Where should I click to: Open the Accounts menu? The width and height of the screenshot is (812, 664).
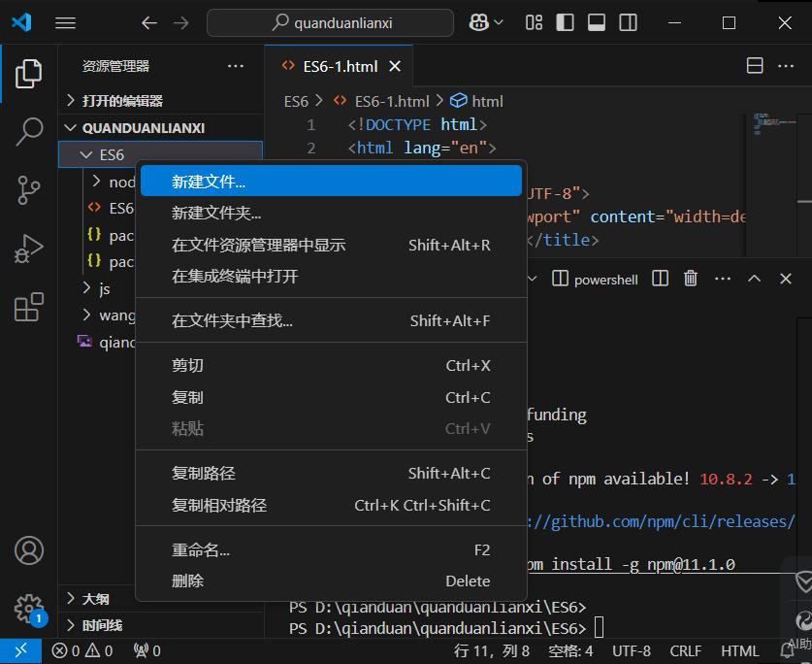click(29, 550)
